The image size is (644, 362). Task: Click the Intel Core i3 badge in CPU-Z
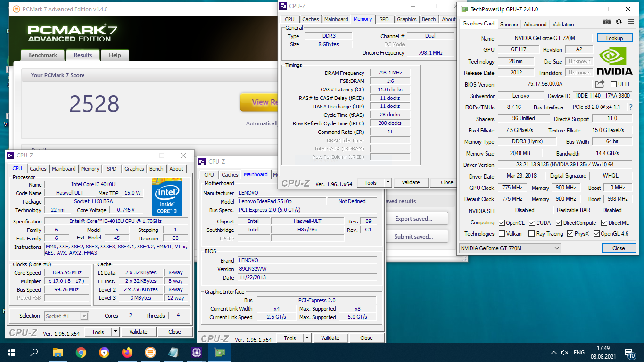pos(167,197)
